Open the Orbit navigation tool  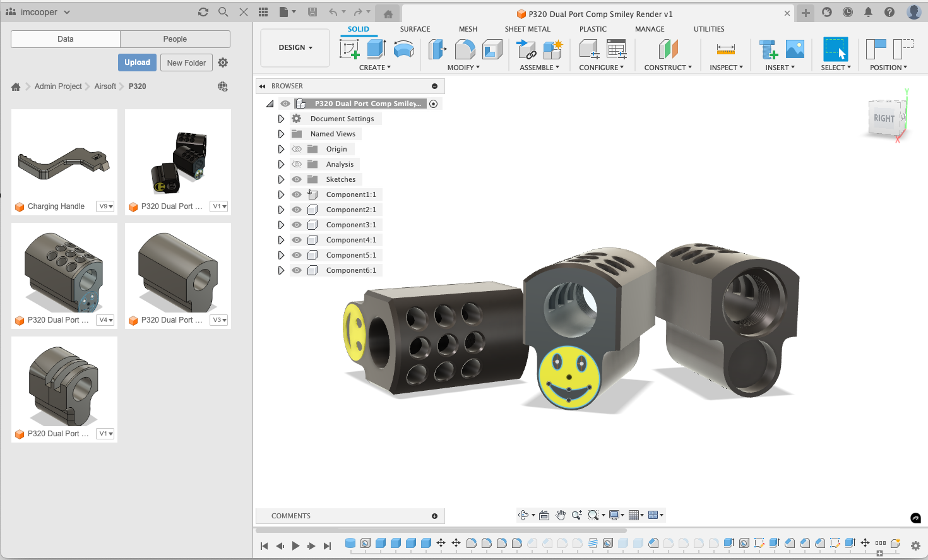523,515
